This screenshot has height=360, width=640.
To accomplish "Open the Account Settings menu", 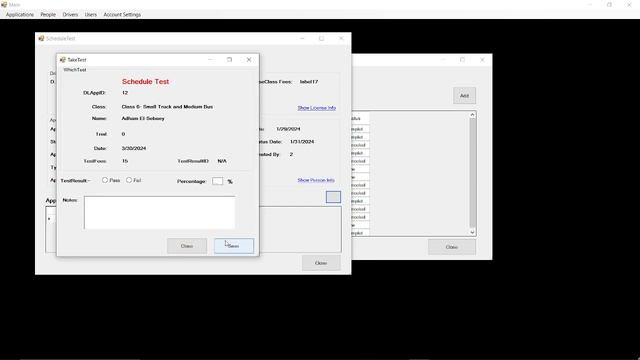I will click(x=122, y=14).
